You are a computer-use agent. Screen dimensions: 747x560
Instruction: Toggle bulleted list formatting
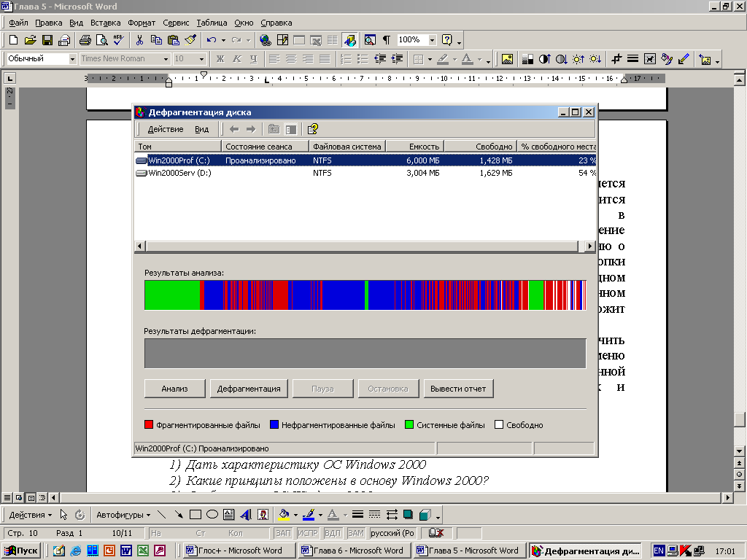(x=363, y=58)
